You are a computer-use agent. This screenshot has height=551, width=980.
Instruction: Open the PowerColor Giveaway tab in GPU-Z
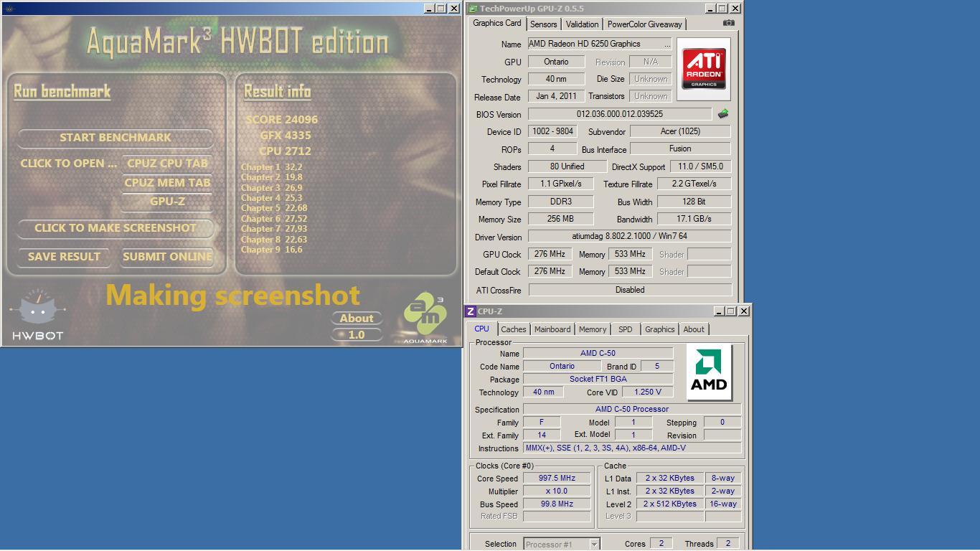[x=644, y=24]
